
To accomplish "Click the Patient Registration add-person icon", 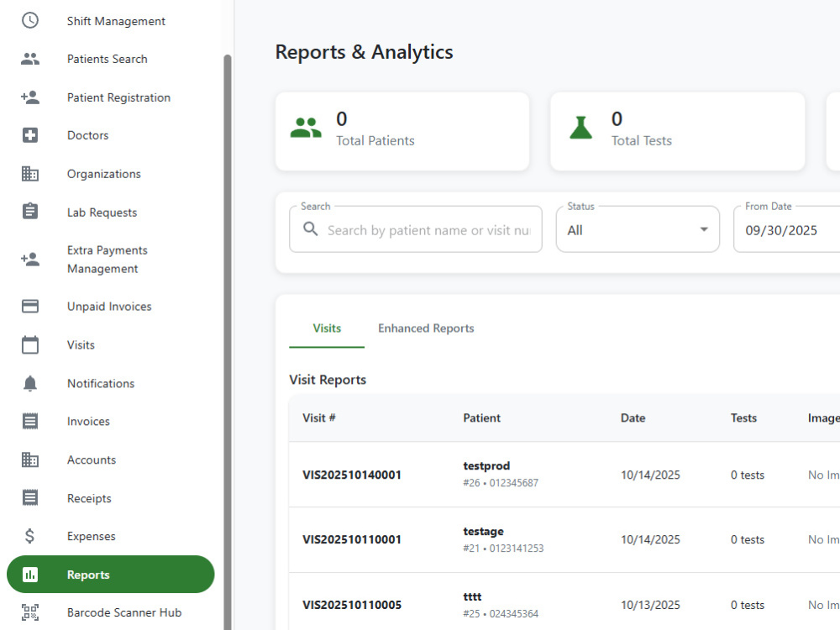I will (x=30, y=97).
